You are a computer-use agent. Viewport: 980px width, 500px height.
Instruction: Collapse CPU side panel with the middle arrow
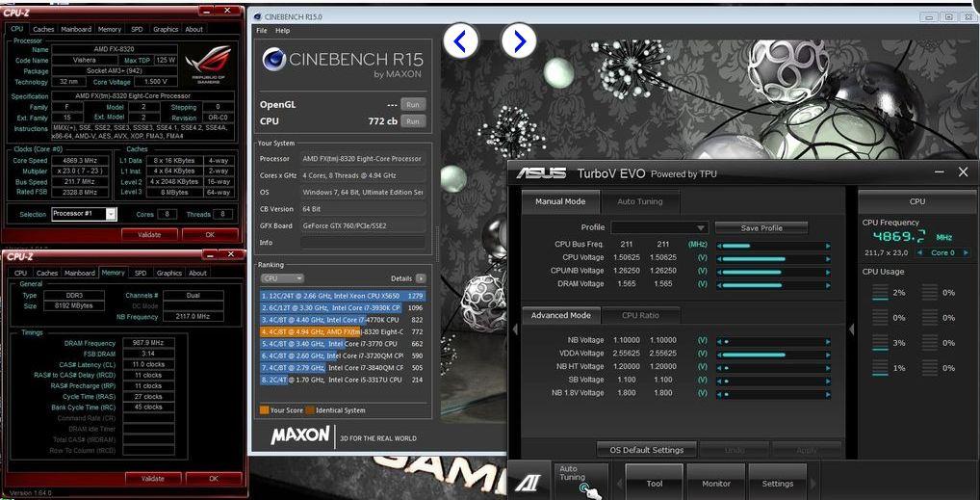point(851,329)
